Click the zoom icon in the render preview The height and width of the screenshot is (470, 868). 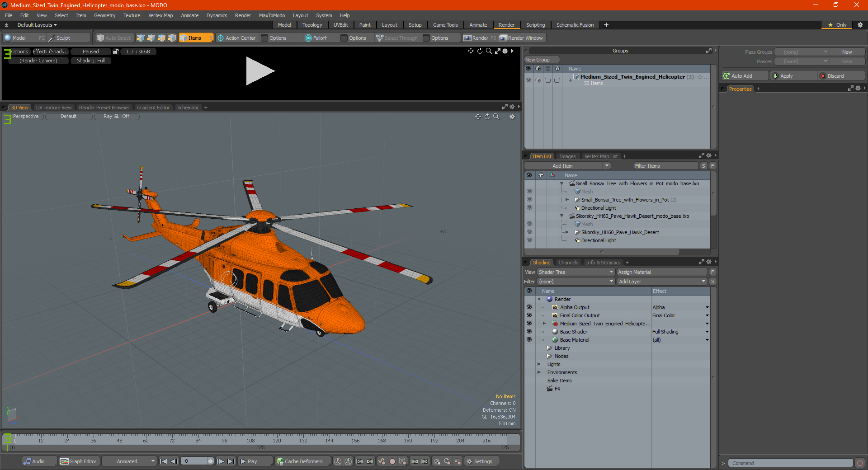489,51
